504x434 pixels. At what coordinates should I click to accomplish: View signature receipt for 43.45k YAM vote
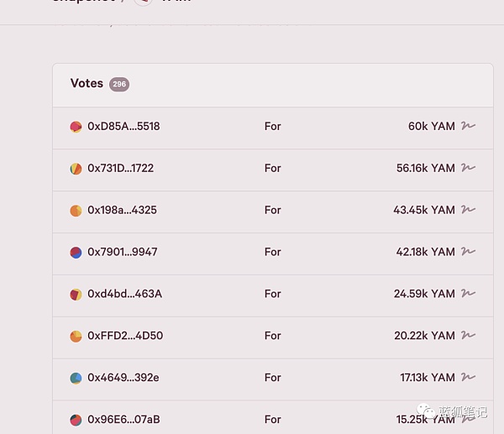[469, 210]
